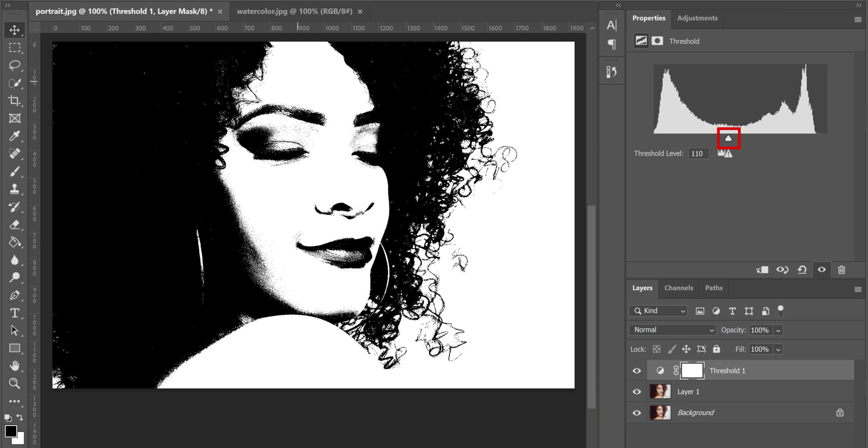
Task: Hide the Threshold 1 adjustment layer
Action: pos(637,370)
